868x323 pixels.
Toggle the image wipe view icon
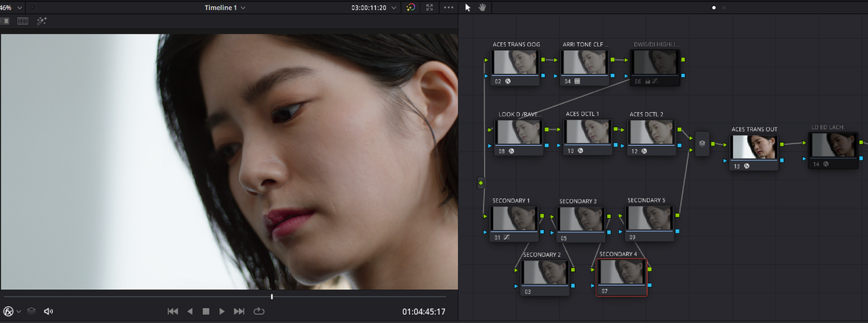pos(5,21)
